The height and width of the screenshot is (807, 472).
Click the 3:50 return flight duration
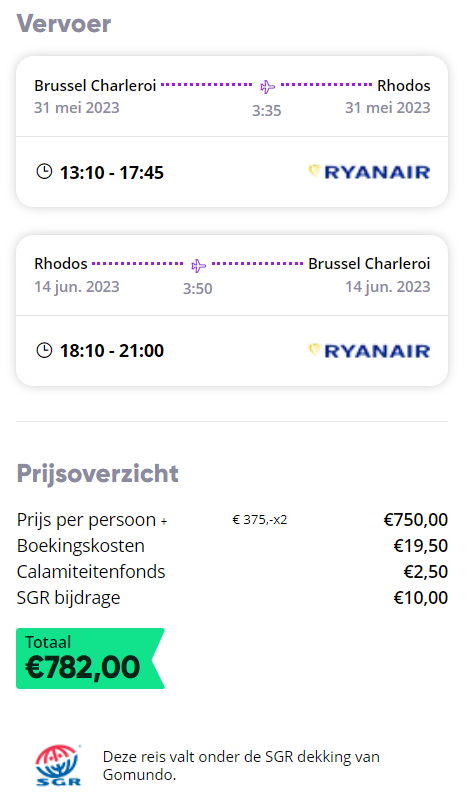(198, 288)
